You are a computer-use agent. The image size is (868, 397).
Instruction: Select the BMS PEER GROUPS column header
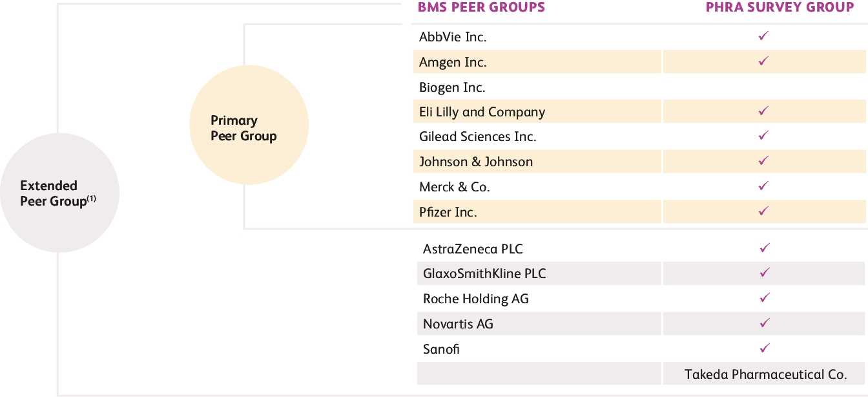click(481, 8)
